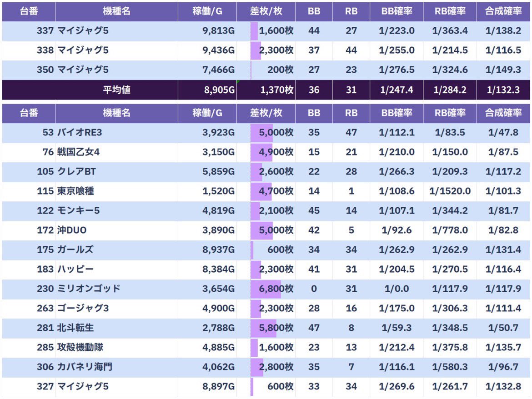Select machine カバネリ海門

tap(85, 367)
